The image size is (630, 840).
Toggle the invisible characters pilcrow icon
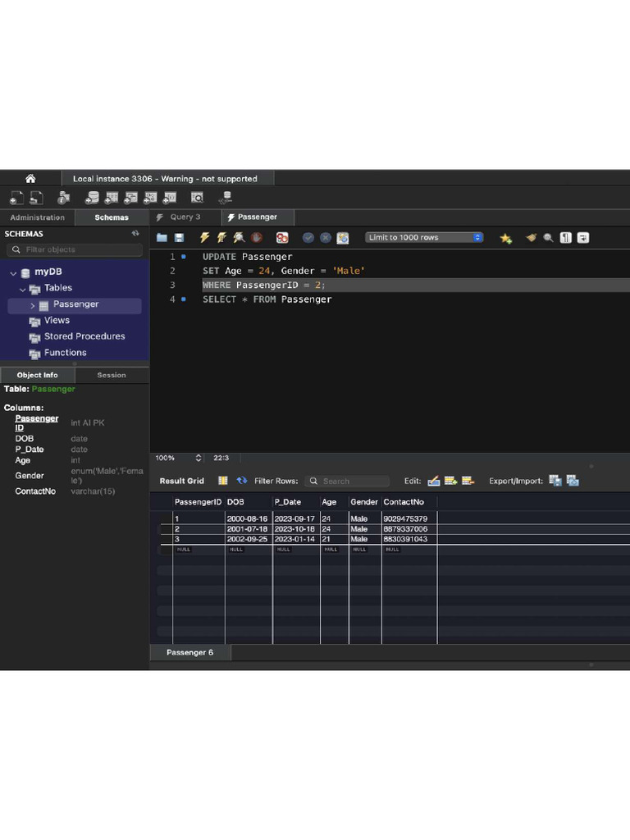565,238
